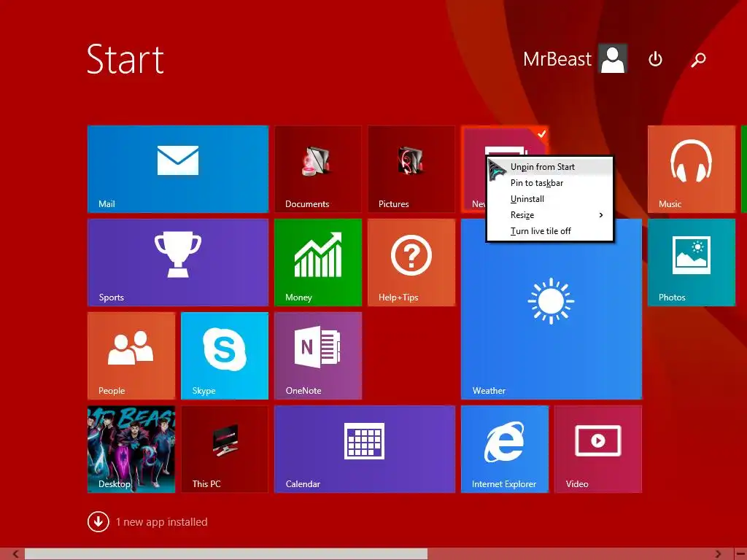This screenshot has width=747, height=560.
Task: Open the Calendar tile
Action: (x=365, y=449)
